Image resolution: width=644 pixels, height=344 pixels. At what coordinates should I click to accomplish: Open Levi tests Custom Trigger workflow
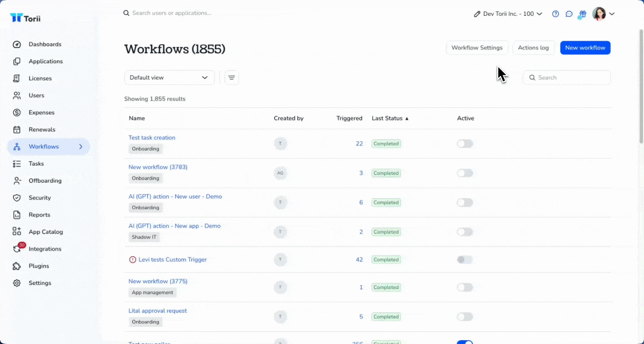tap(172, 260)
